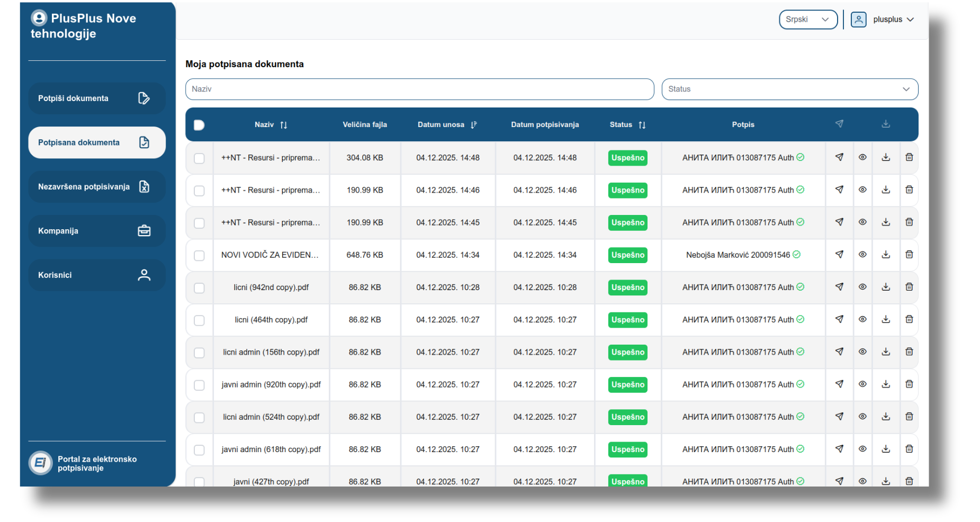
Task: Download the NOVI VODIČ ZA EVIDEN document
Action: point(886,255)
